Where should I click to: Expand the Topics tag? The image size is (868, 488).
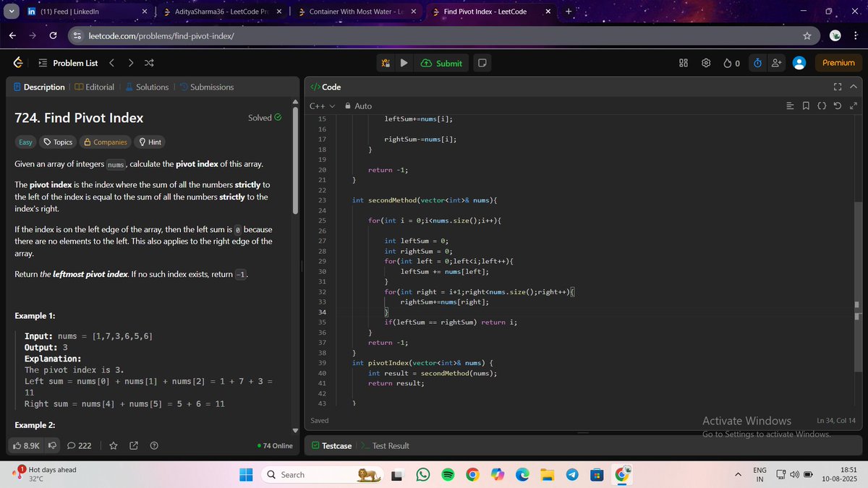coord(58,142)
